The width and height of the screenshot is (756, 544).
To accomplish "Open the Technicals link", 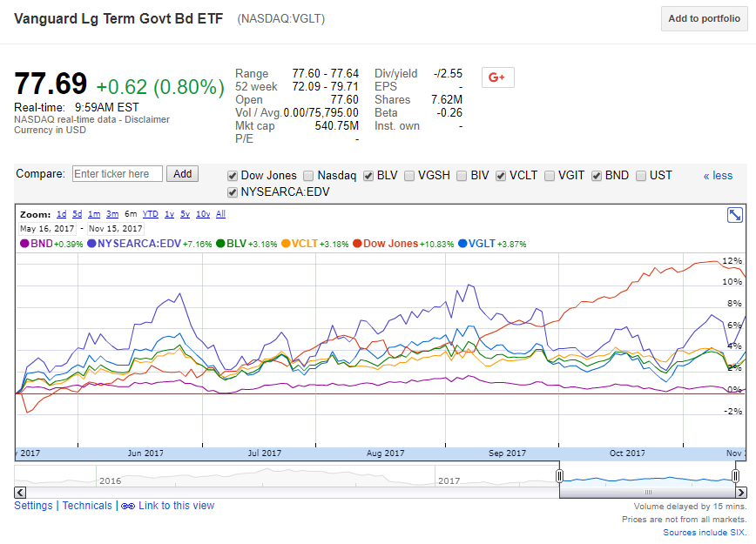I will (x=87, y=506).
